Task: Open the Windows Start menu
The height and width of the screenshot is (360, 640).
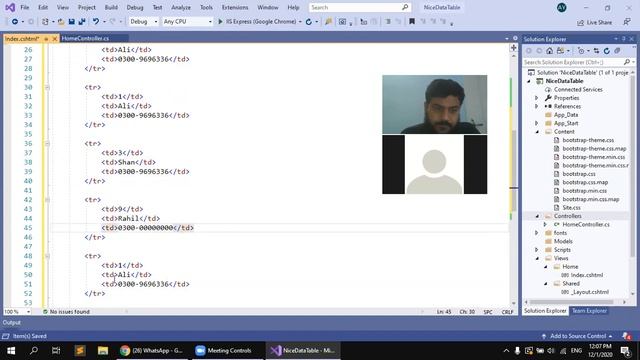Action: (11, 351)
